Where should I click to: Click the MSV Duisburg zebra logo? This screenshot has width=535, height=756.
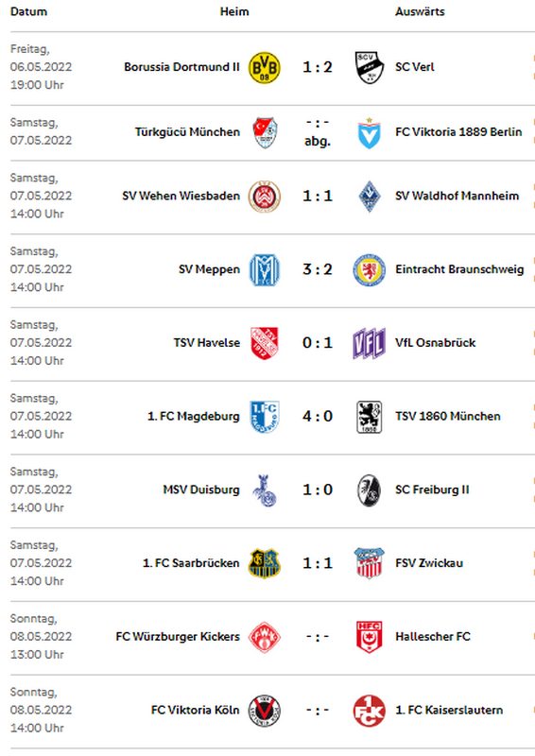265,490
